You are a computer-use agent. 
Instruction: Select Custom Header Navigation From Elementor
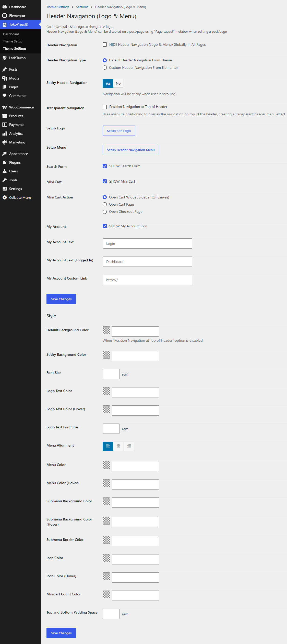pos(105,68)
